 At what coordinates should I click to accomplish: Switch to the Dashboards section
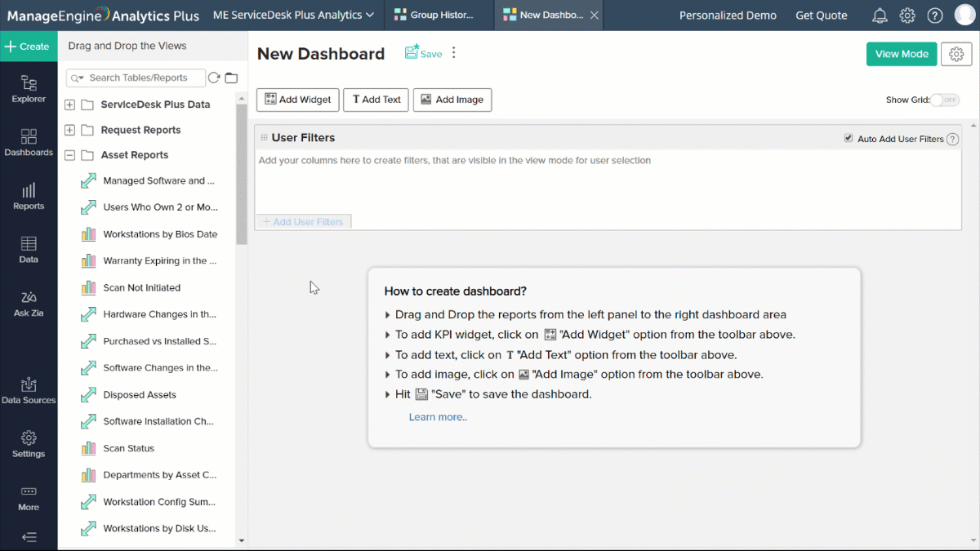(29, 143)
